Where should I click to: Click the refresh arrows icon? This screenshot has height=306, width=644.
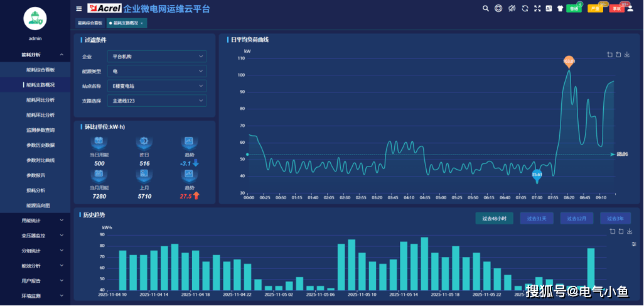point(525,8)
